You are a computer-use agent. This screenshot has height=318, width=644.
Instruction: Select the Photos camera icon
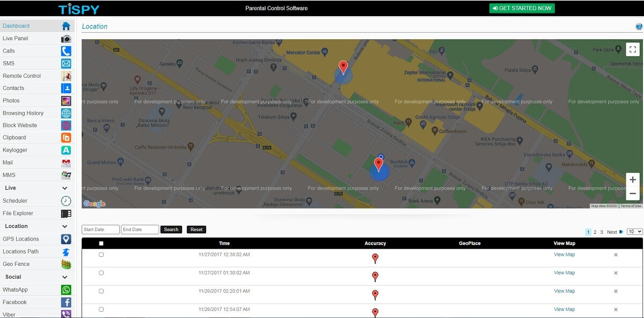tap(65, 100)
